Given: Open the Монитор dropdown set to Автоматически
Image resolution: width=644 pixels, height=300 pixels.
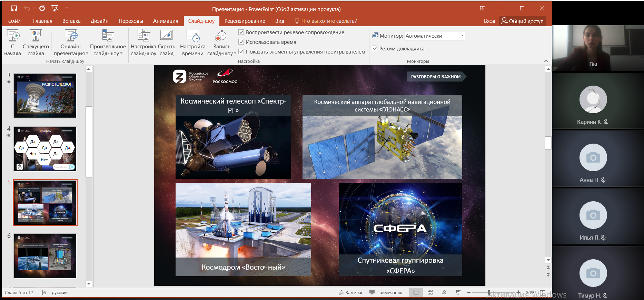Looking at the screenshot, I should (435, 36).
